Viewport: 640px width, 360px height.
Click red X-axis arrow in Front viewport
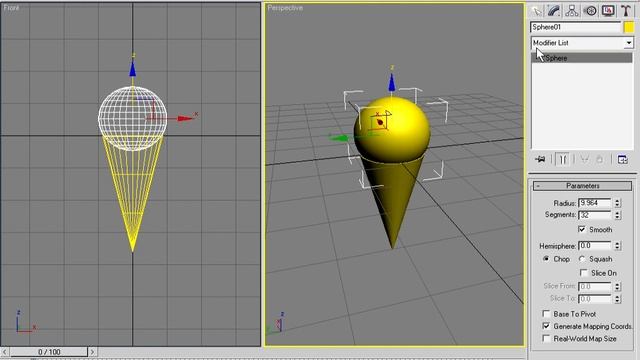click(185, 118)
